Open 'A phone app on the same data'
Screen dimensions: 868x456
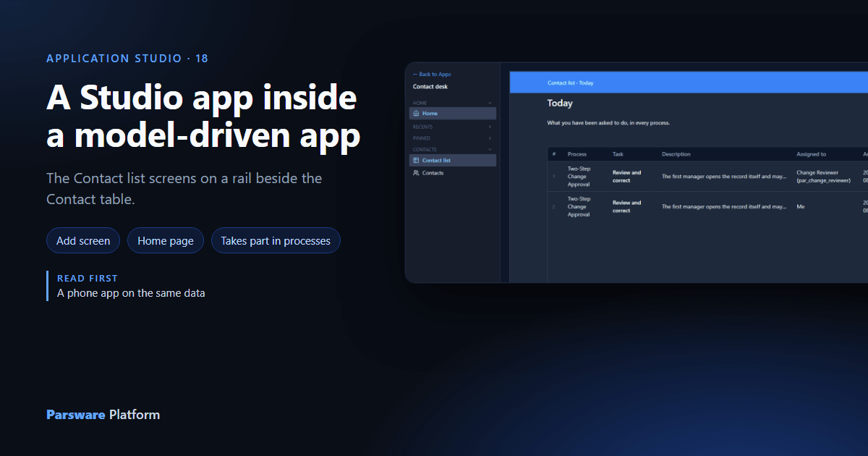tap(131, 293)
